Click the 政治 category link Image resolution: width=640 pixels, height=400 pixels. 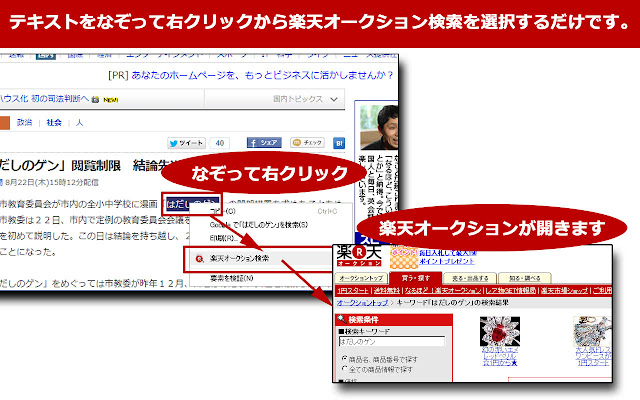24,122
